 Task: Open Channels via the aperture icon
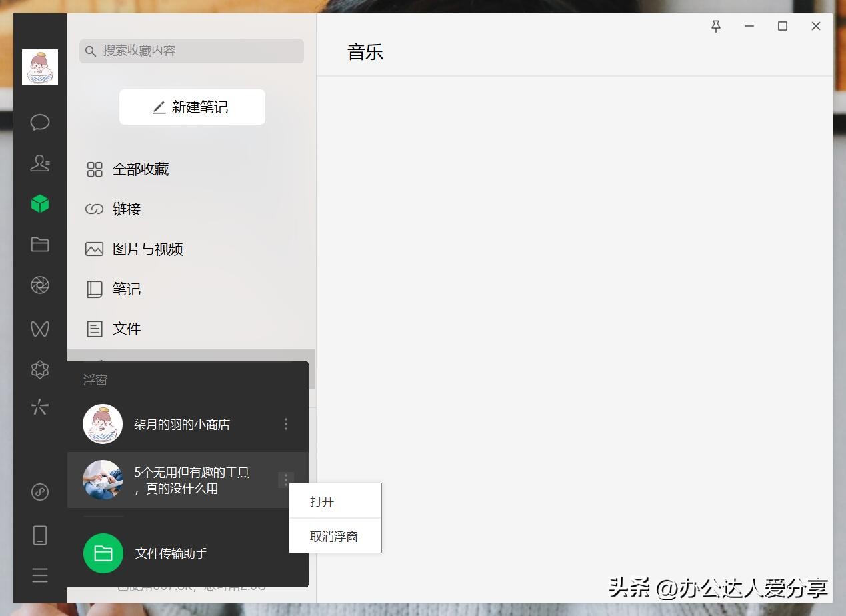click(39, 285)
